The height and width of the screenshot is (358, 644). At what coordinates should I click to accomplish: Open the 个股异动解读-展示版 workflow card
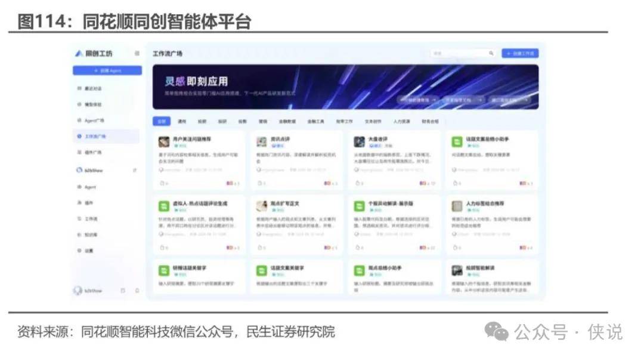tap(394, 225)
